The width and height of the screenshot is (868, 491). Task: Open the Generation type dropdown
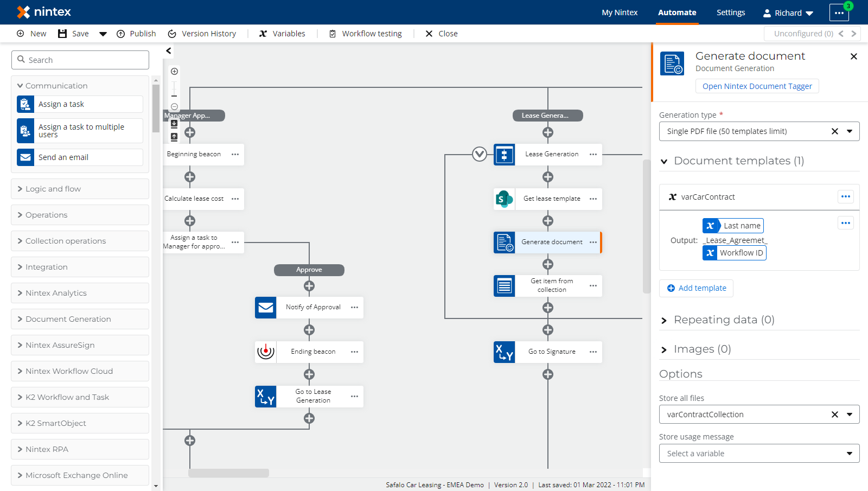(x=848, y=131)
